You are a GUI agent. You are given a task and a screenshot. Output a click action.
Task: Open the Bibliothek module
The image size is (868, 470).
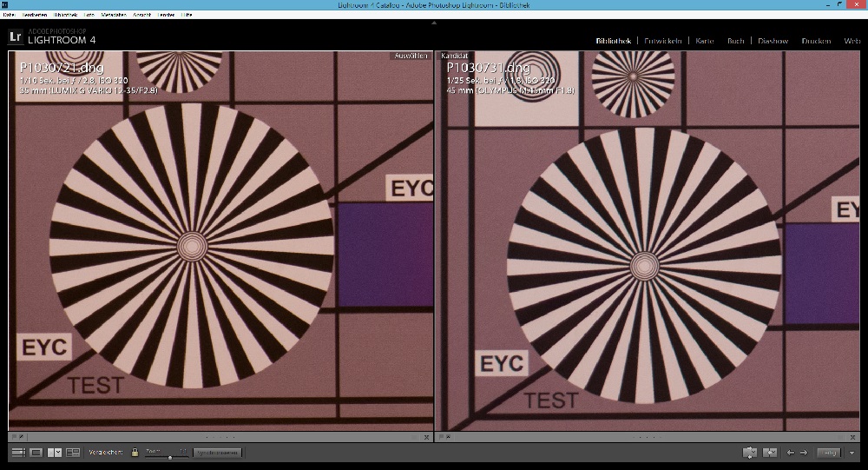tap(614, 41)
